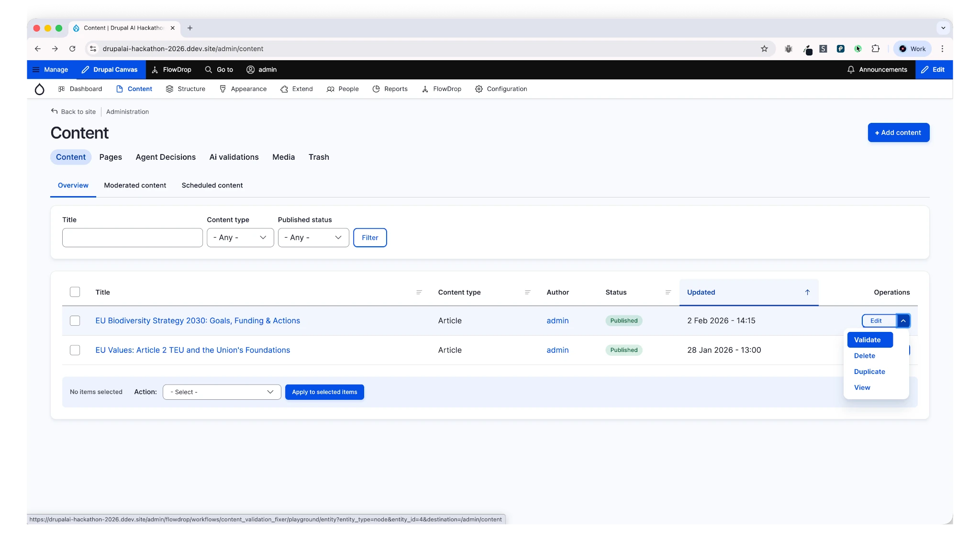This screenshot has width=980, height=560.
Task: Open the EU Biodiversity Strategy 2030 link
Action: point(198,321)
